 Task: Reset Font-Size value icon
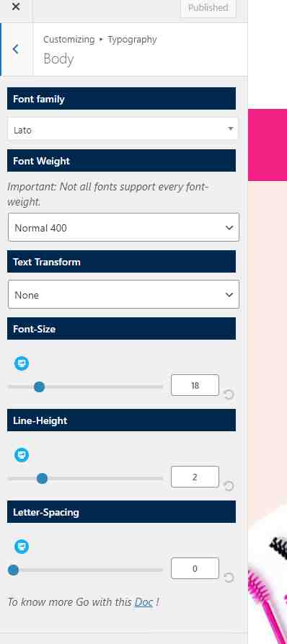229,394
